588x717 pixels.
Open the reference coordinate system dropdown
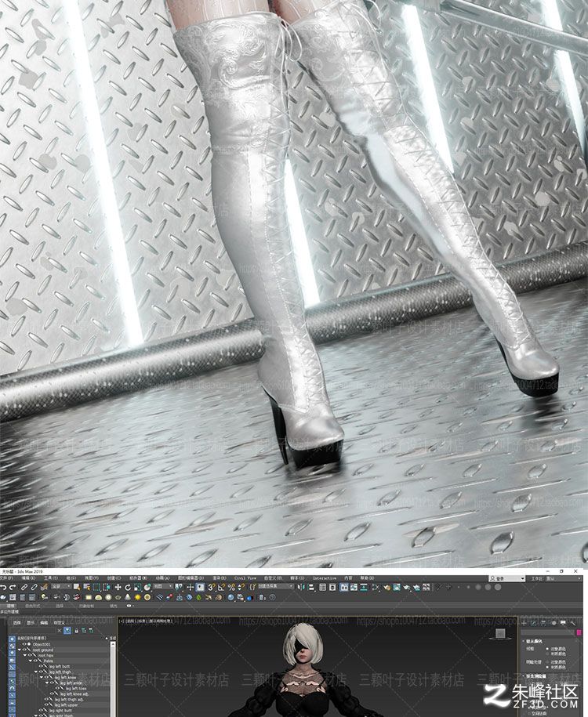tap(163, 587)
